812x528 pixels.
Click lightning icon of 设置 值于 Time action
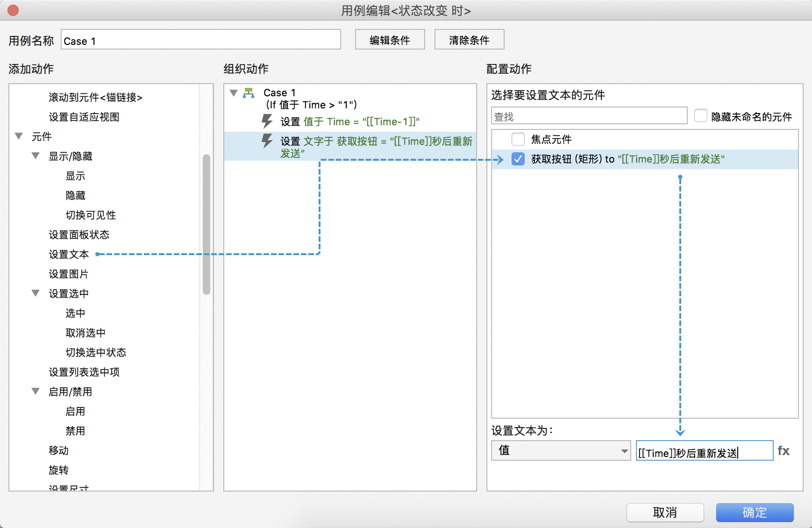click(x=267, y=121)
